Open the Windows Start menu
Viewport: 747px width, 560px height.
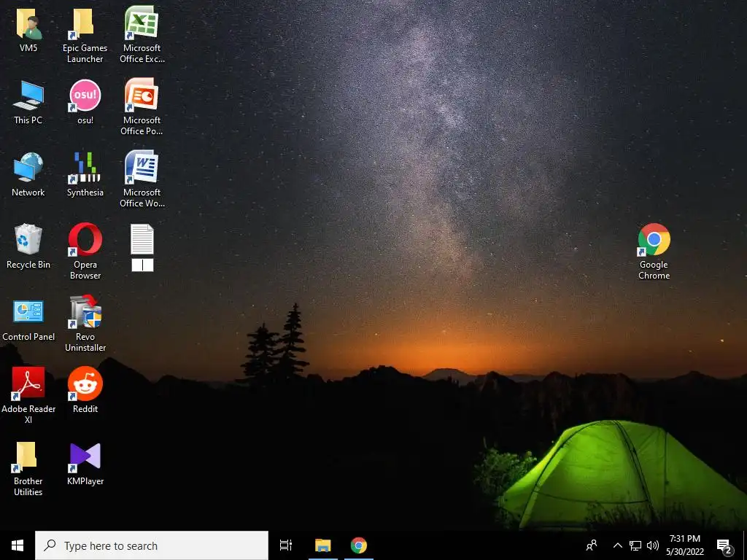coord(18,545)
